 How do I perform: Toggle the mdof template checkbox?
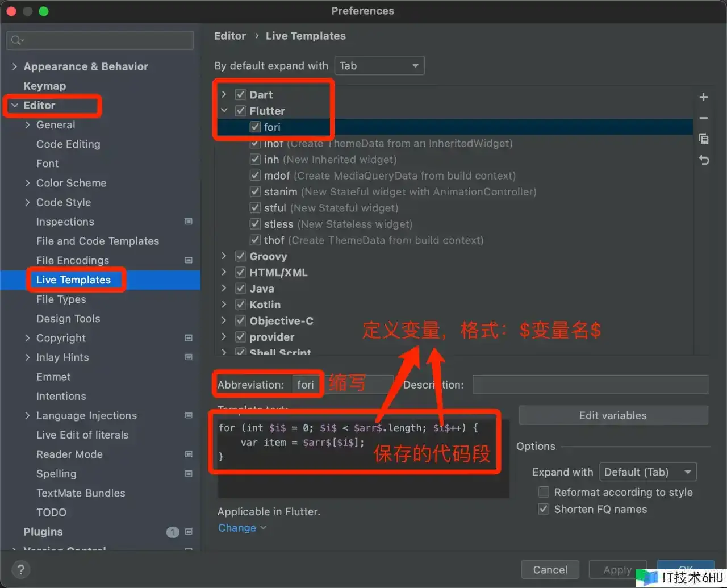(x=256, y=176)
